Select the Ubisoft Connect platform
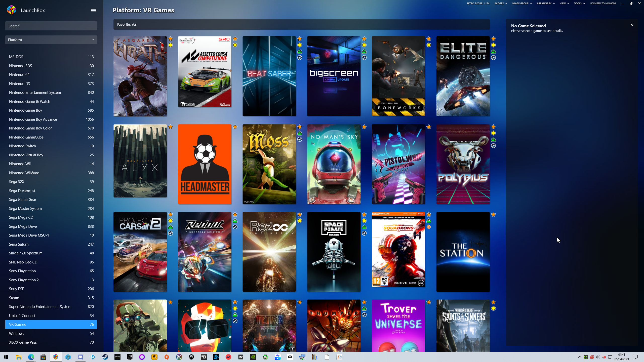The height and width of the screenshot is (362, 644). (51, 315)
